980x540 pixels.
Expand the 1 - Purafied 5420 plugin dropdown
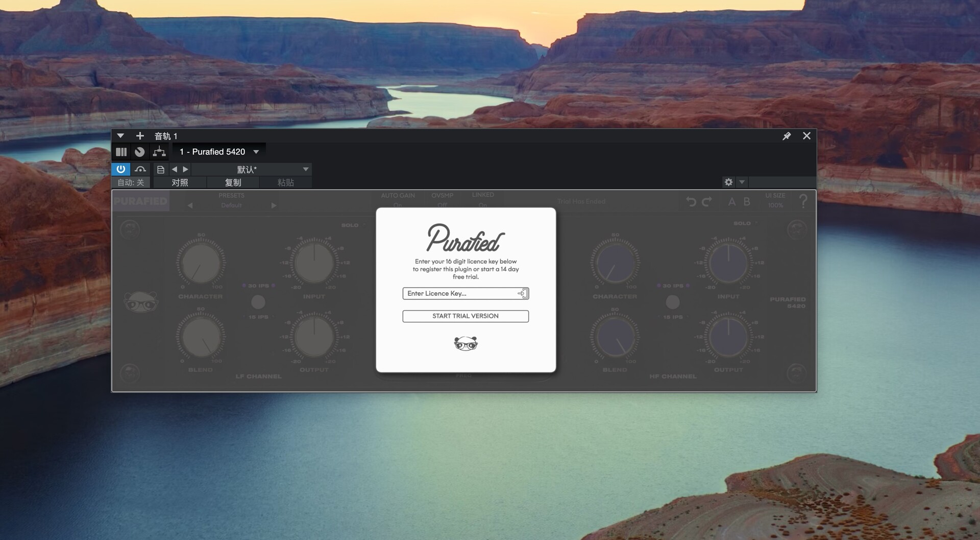pyautogui.click(x=256, y=152)
